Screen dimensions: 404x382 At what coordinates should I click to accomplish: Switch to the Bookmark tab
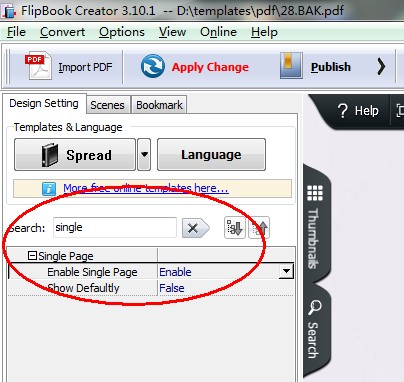click(159, 105)
